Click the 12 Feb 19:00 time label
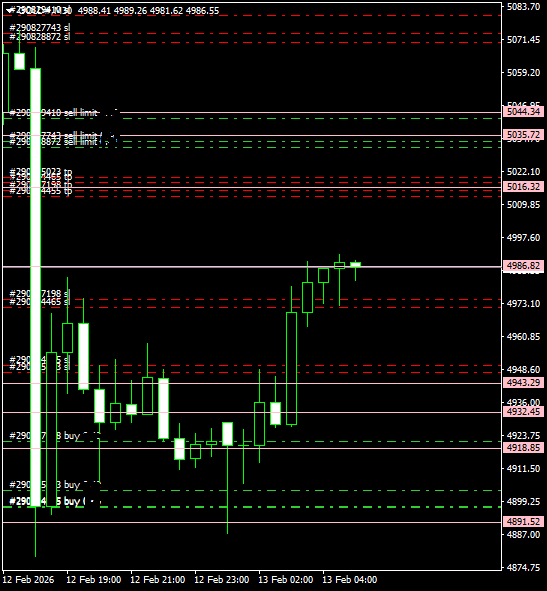 [x=93, y=580]
